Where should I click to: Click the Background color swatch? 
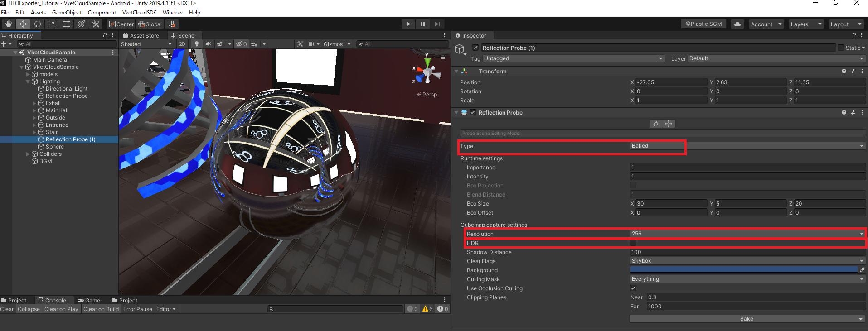pos(743,270)
